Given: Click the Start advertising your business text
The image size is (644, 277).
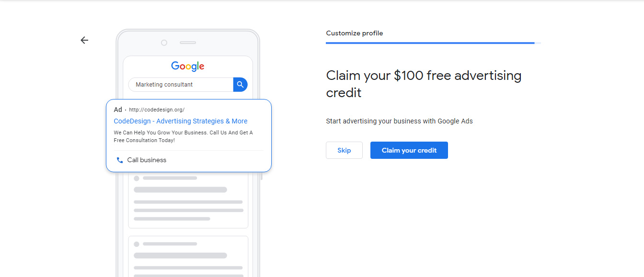Looking at the screenshot, I should pos(399,121).
